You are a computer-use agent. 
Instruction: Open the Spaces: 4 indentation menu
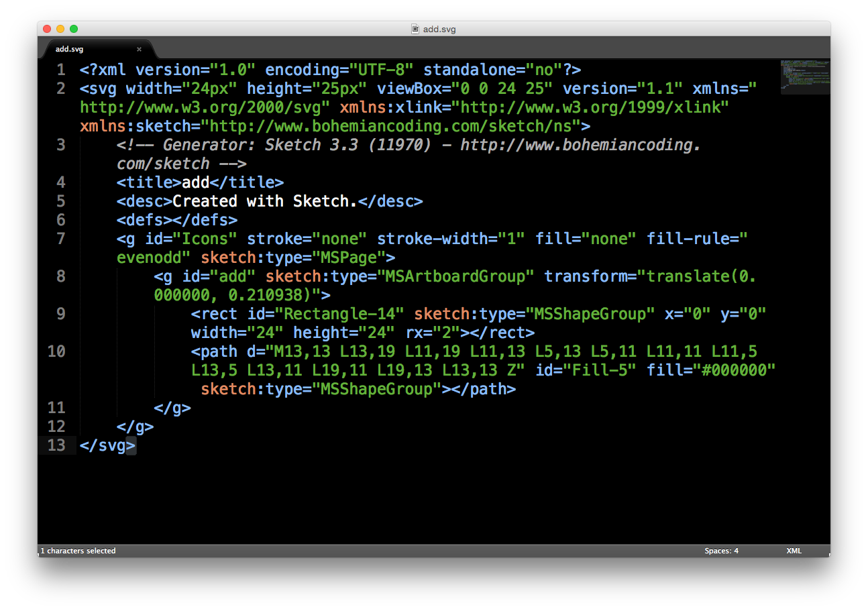click(x=721, y=551)
